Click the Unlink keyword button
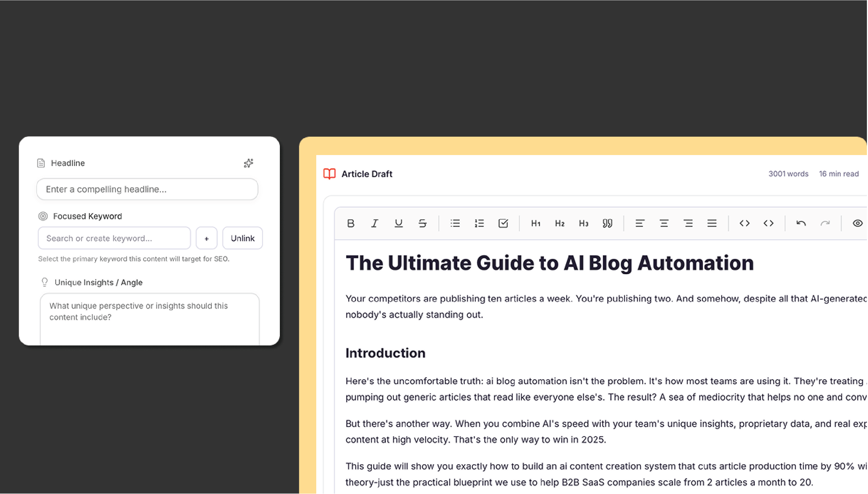 tap(242, 238)
